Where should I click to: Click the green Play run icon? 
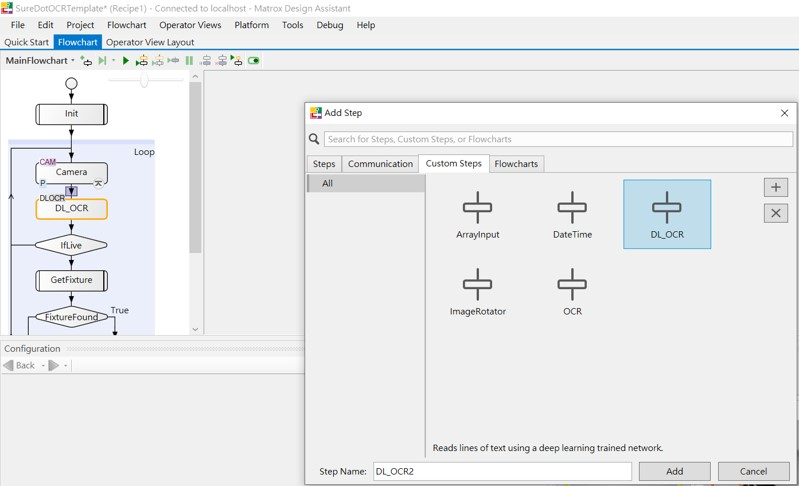point(125,61)
